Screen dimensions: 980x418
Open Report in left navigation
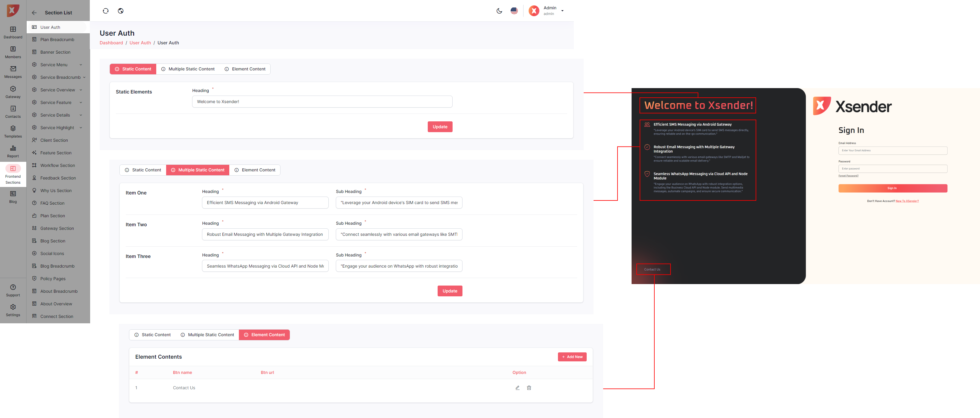pyautogui.click(x=13, y=152)
